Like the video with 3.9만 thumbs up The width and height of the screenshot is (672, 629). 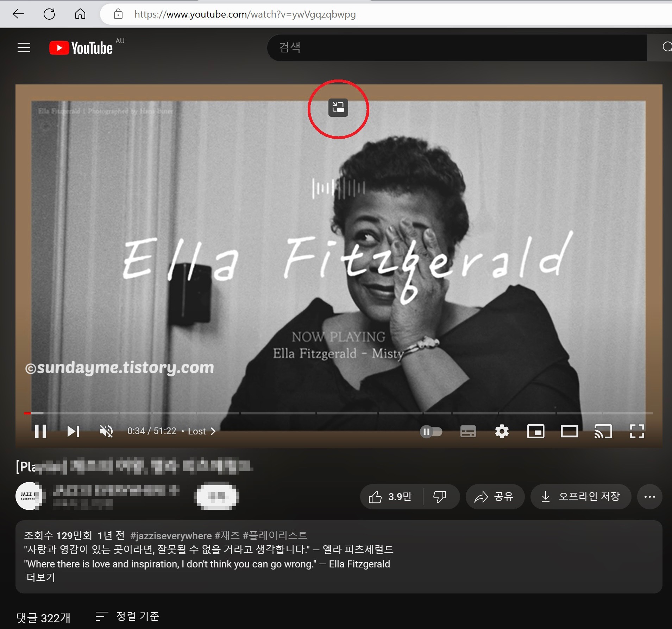[391, 497]
